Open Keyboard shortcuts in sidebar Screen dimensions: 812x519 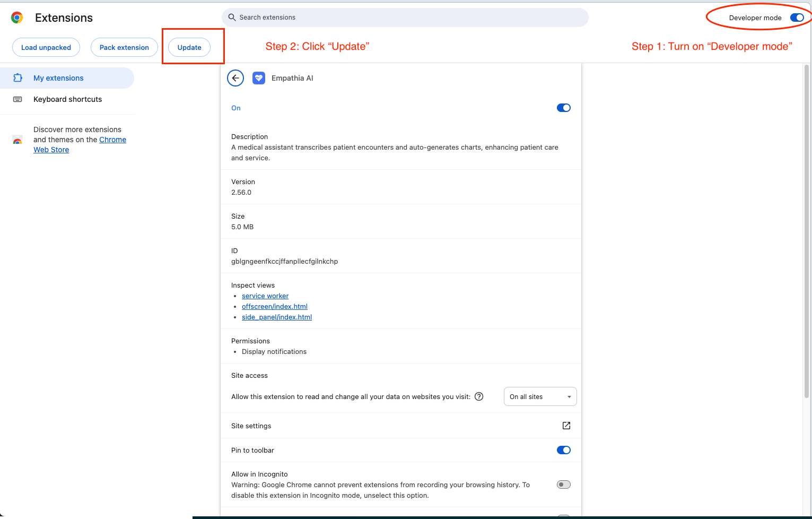(67, 99)
